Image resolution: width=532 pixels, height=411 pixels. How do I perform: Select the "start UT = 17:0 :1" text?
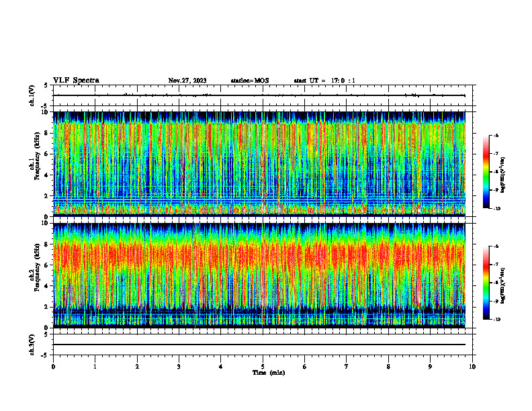tap(324, 81)
